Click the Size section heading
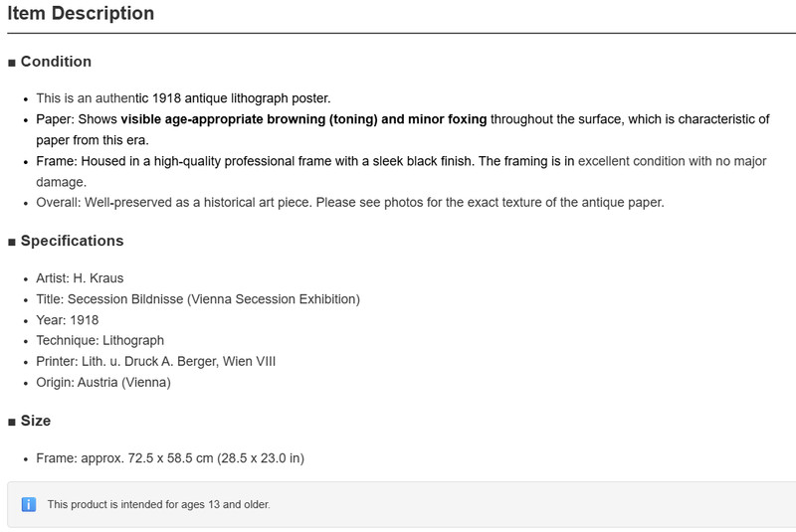The width and height of the screenshot is (796, 532). (36, 421)
